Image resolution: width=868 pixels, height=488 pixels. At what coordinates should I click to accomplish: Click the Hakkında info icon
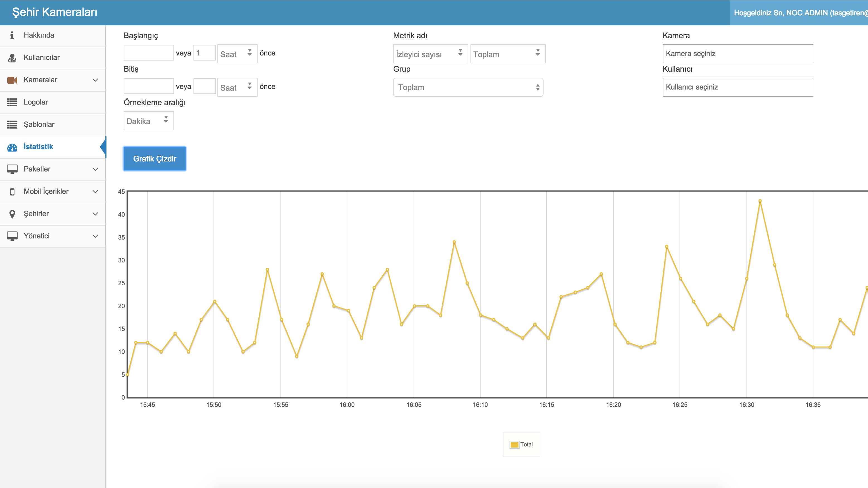(12, 35)
